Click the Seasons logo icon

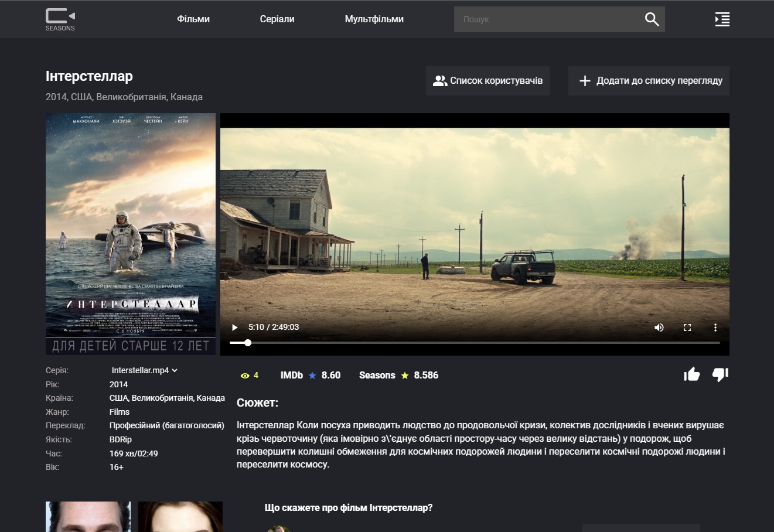click(60, 19)
